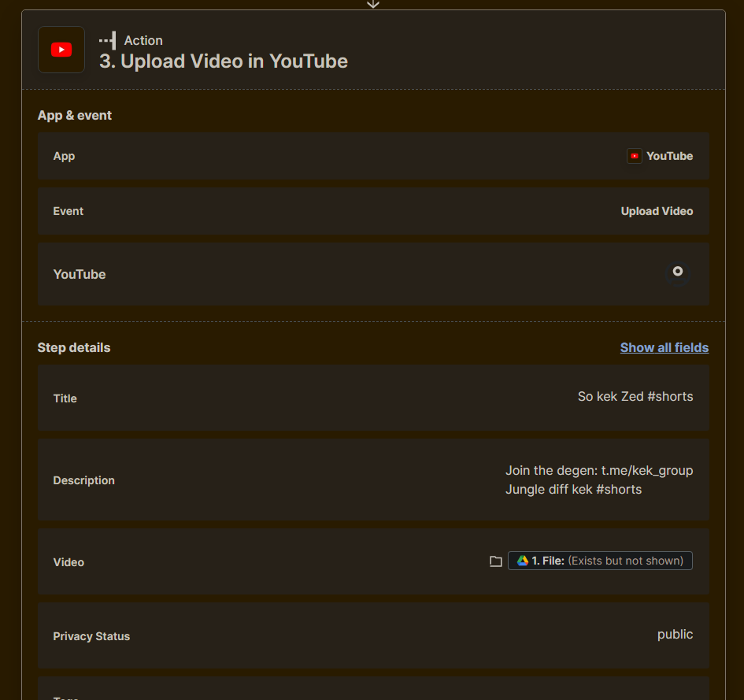Select the '1. File: (Exists but not shown)' pill

pos(600,561)
